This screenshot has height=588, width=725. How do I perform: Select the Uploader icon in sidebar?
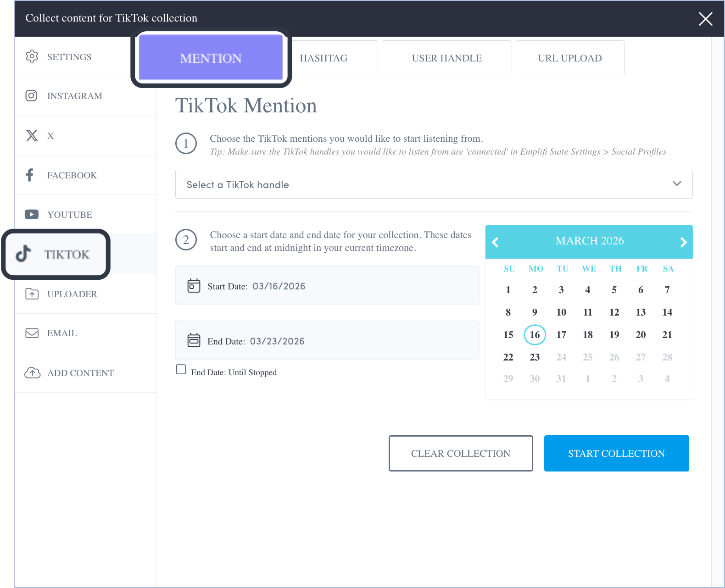(x=32, y=294)
